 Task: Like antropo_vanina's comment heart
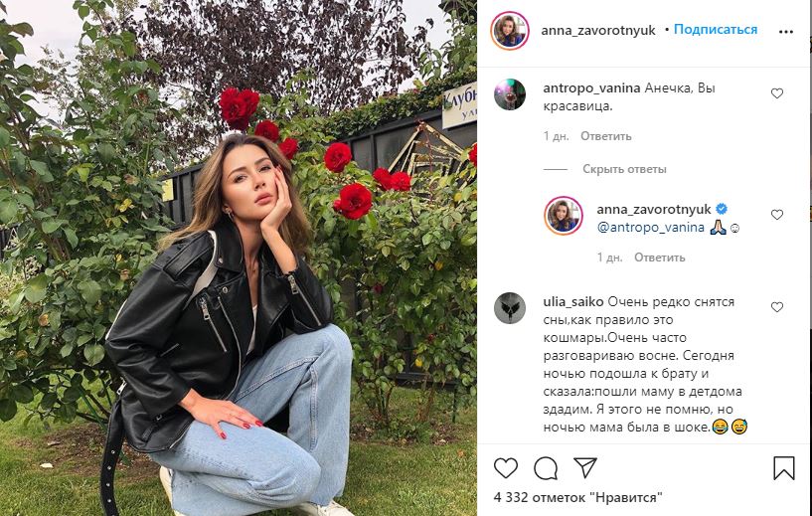777,93
